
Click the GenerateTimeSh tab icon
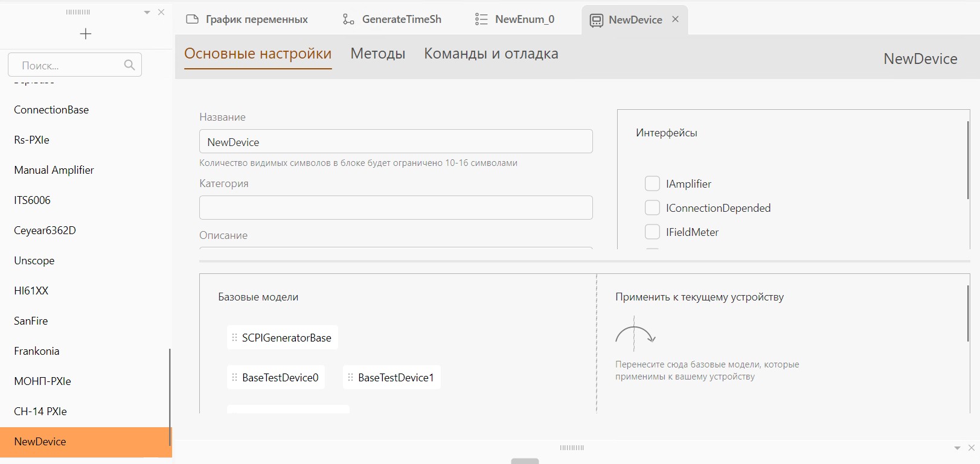tap(348, 19)
